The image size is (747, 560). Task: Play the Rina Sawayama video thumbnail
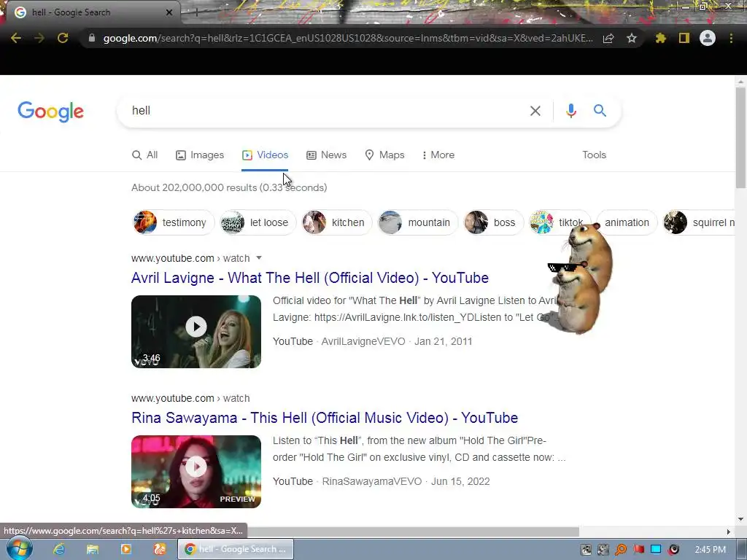196,472
